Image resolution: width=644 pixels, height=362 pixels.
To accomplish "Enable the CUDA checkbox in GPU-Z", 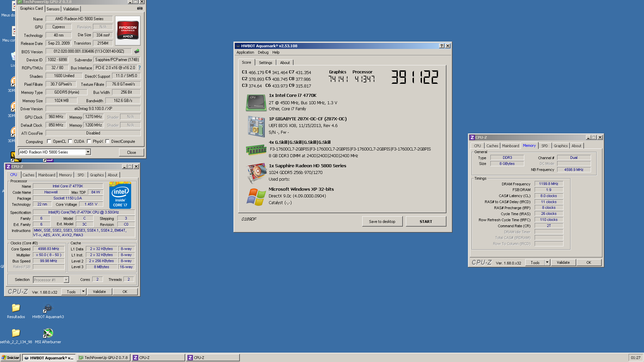I will [70, 141].
